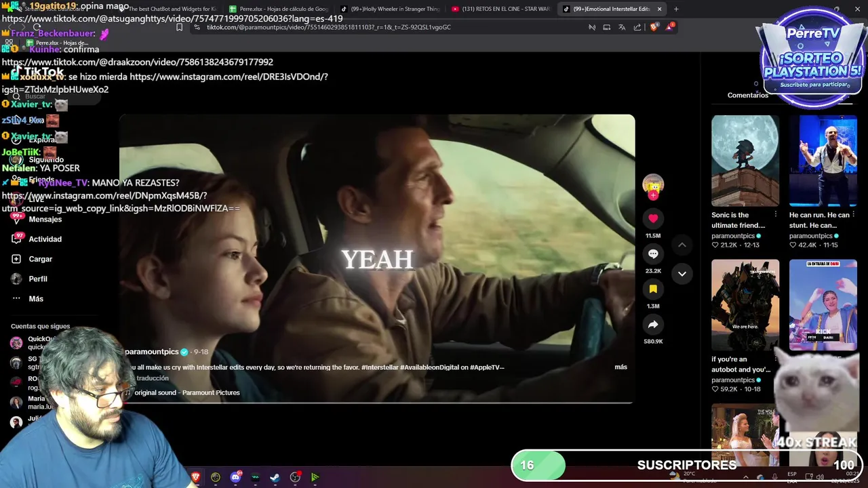Viewport: 868px width, 488px height.
Task: Open the Perfil avatar icon in sidebar
Action: (x=16, y=279)
